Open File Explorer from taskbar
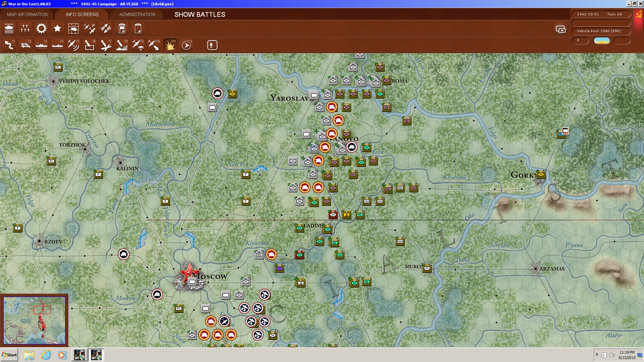Viewport: 644px width, 362px height. 30,355
